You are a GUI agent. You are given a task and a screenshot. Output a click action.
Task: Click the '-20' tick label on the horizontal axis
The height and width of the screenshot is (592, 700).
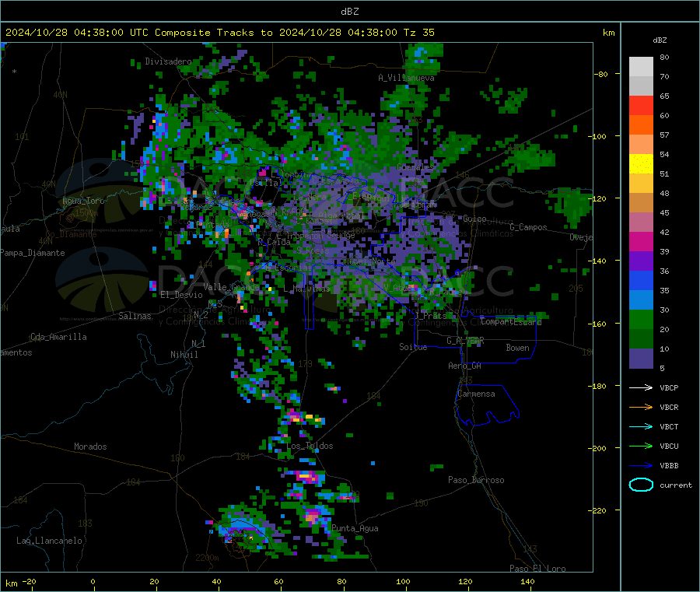[x=29, y=581]
